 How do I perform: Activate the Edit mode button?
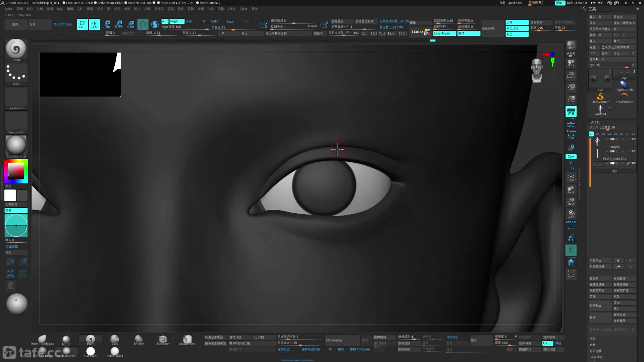point(82,24)
